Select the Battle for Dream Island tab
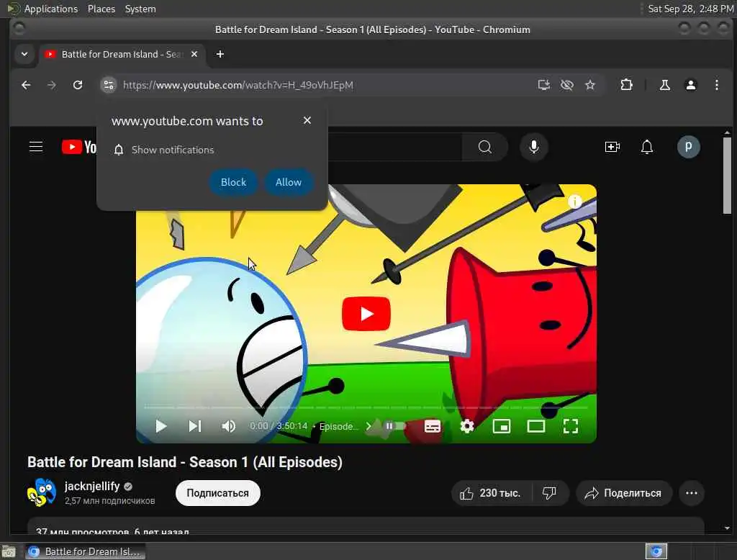The image size is (737, 560). pyautogui.click(x=121, y=54)
